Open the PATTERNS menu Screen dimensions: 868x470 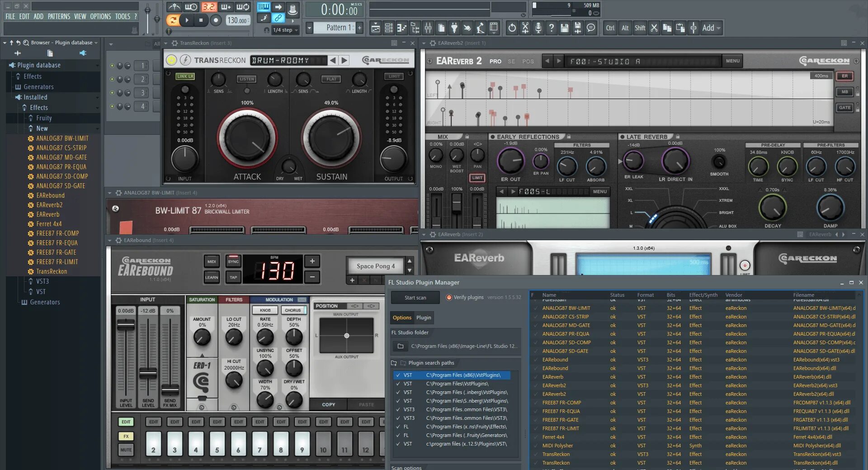click(x=59, y=16)
